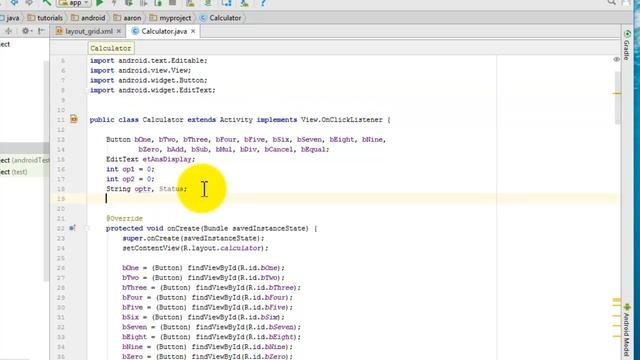640x360 pixels.
Task: Click the 'optr' variable on line 18
Action: [x=143, y=189]
